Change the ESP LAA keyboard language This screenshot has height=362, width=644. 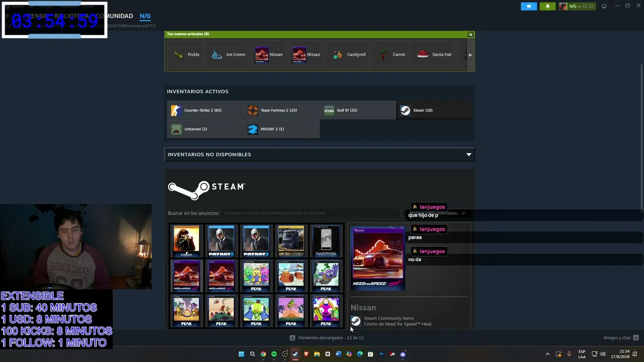582,354
